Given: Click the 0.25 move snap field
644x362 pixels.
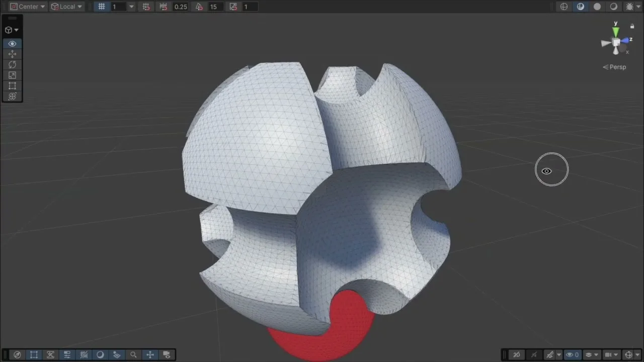Looking at the screenshot, I should click(181, 7).
